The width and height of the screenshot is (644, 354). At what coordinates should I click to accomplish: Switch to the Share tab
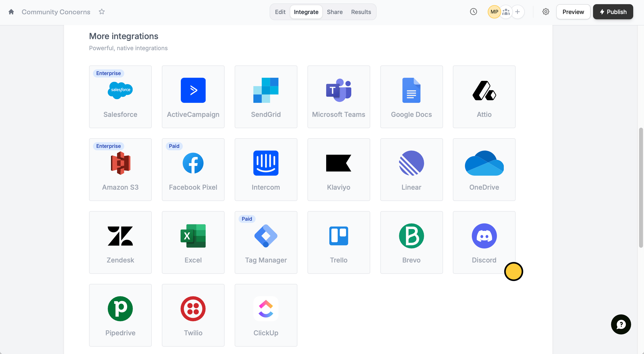335,12
